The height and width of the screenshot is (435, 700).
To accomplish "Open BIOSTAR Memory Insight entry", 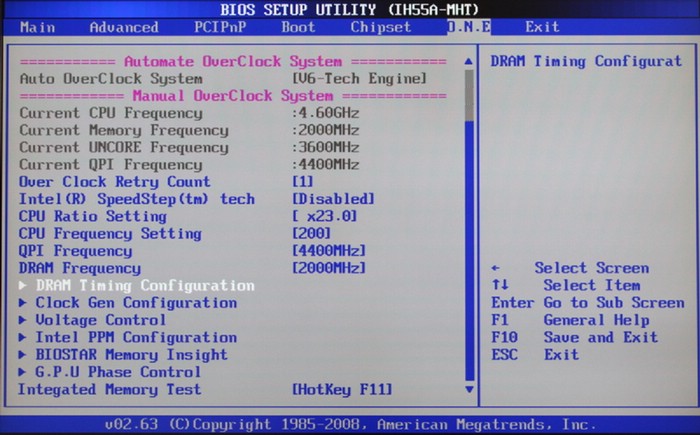I will (x=132, y=355).
